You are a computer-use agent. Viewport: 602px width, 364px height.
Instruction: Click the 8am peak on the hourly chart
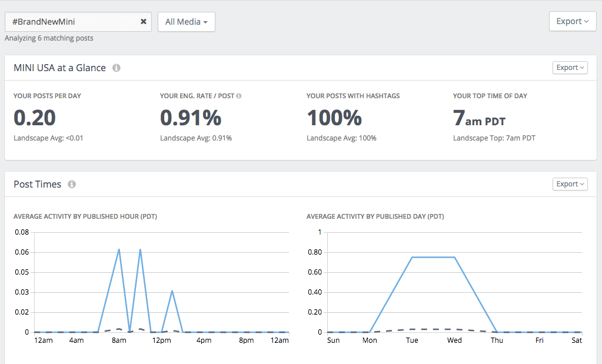click(x=119, y=249)
